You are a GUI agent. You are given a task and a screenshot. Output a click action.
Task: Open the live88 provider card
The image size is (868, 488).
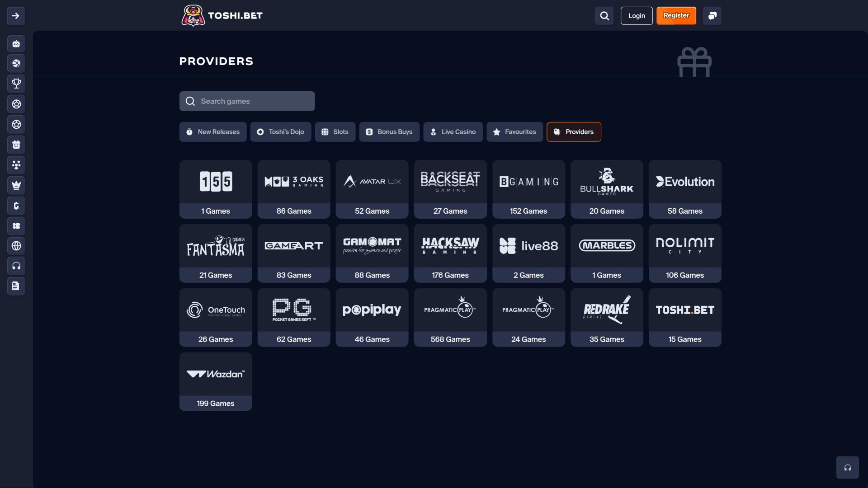[529, 253]
